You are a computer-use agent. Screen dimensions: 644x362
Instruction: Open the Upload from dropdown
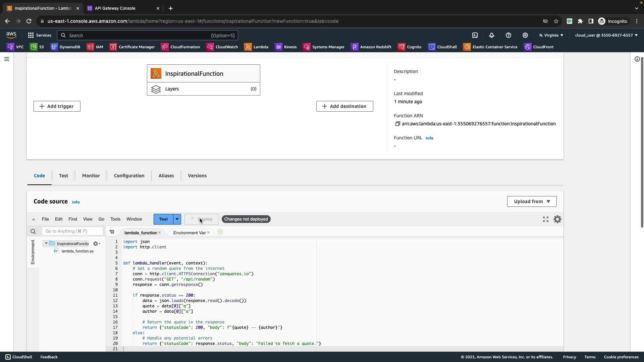coord(532,201)
